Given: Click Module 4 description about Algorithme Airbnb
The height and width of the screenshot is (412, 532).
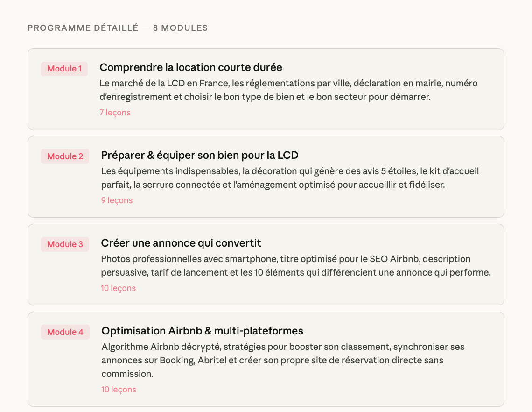Looking at the screenshot, I should pos(283,360).
